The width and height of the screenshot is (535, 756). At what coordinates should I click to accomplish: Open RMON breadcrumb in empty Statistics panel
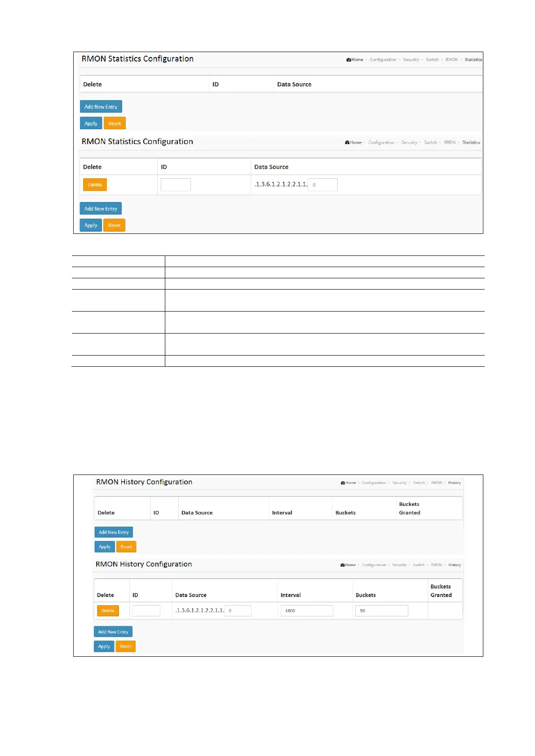click(451, 60)
